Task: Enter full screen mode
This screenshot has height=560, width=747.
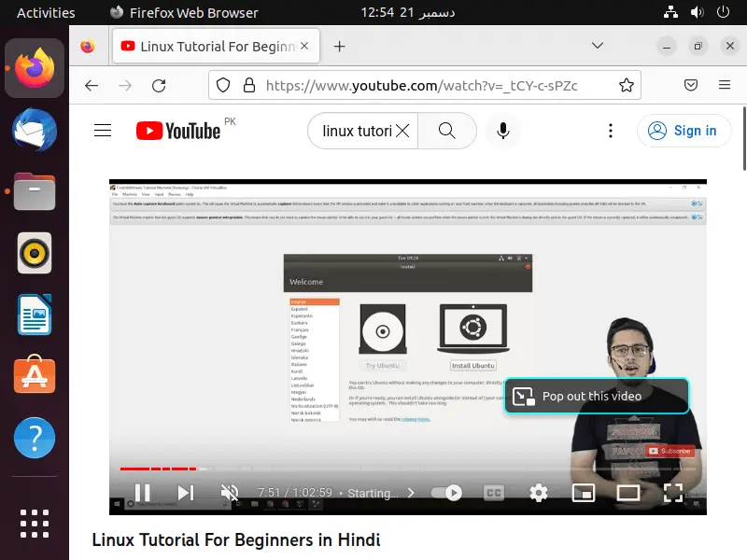Action: tap(673, 493)
